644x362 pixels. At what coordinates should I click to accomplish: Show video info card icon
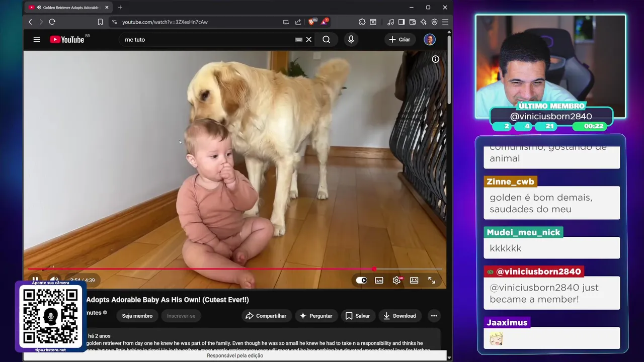[x=436, y=59]
